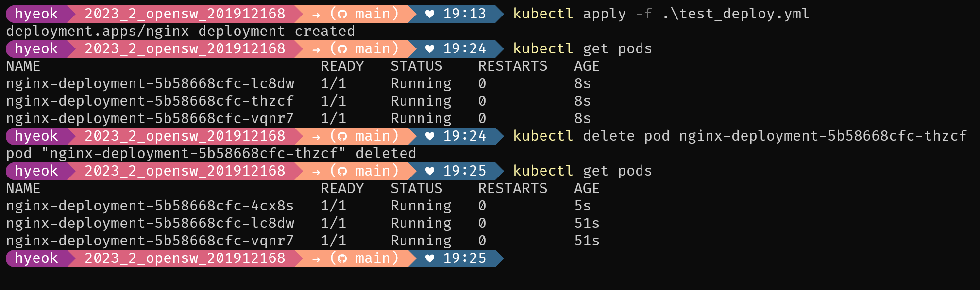
Task: Click the restarts value 0 of pod 4cx8s
Action: [x=482, y=206]
